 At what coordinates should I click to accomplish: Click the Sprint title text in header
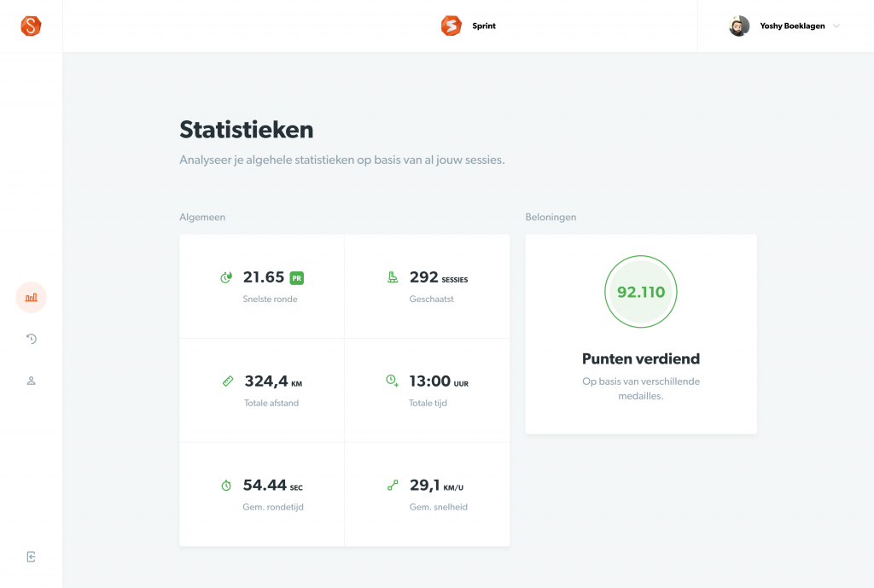(x=484, y=26)
